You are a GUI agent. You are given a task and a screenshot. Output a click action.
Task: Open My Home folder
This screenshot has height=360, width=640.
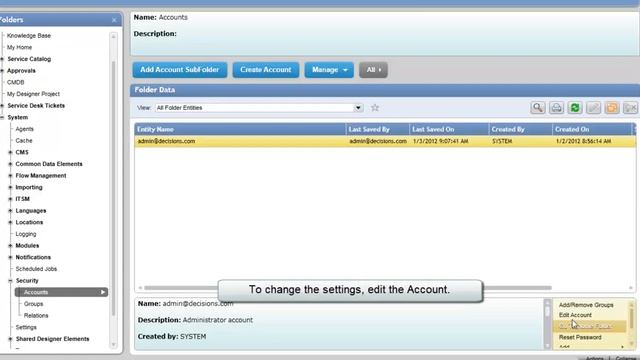(19, 47)
